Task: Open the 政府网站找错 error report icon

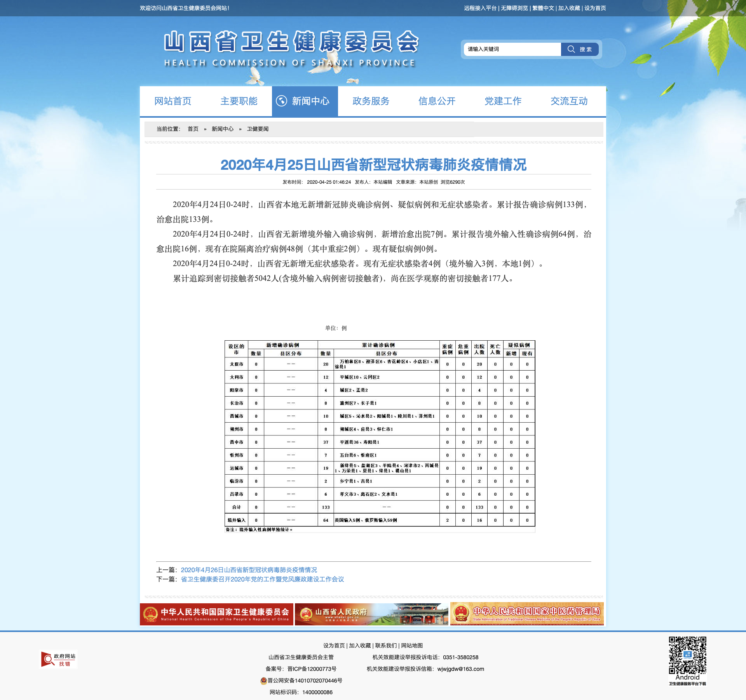Action: (59, 659)
